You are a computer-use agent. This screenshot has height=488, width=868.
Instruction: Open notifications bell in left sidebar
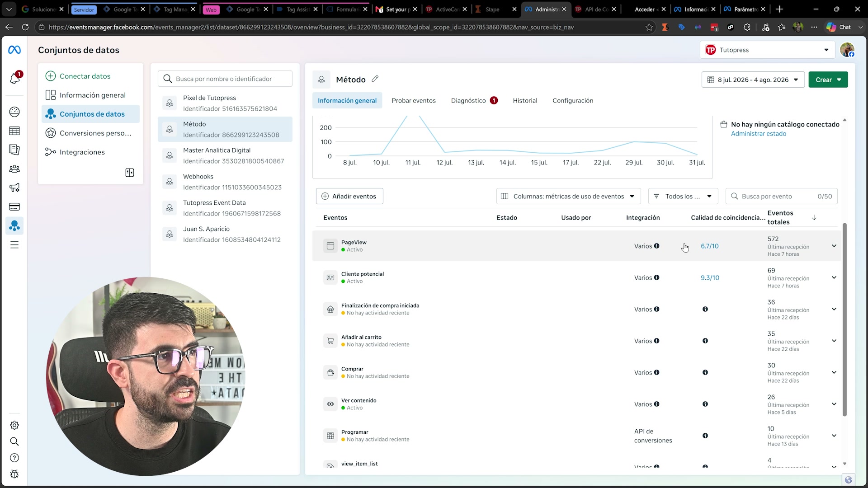click(14, 79)
